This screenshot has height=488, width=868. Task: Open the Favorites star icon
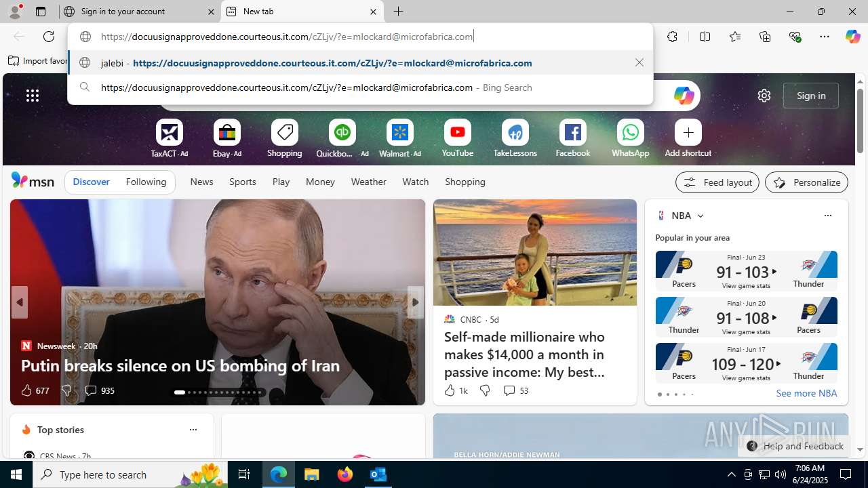[x=734, y=37]
